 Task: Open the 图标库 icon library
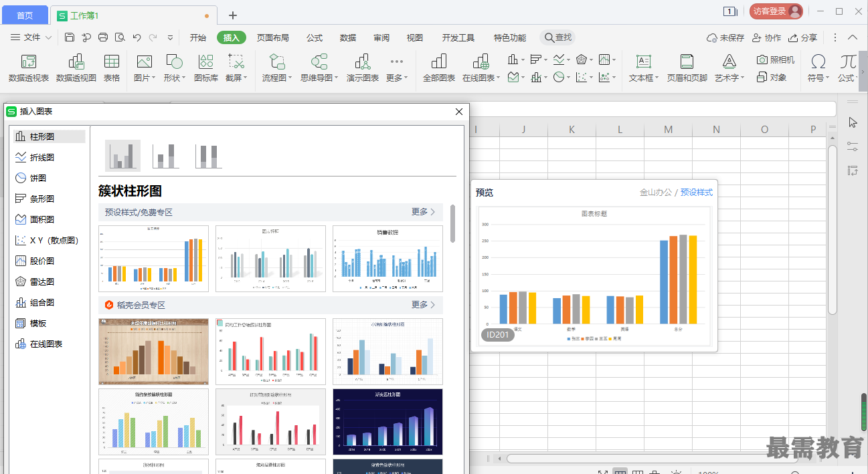(x=206, y=68)
